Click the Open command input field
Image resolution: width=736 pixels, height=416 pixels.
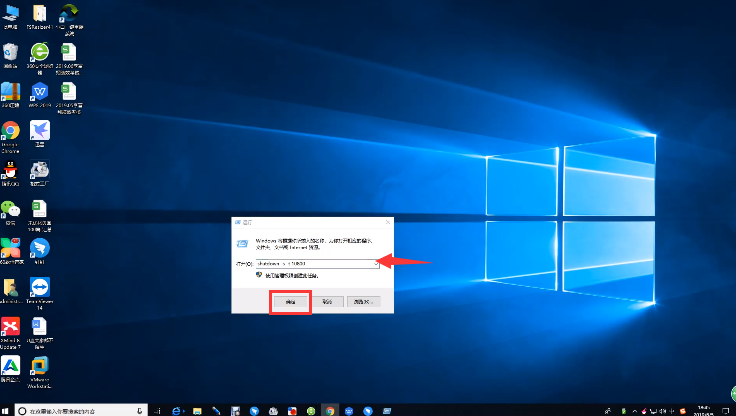coord(317,264)
